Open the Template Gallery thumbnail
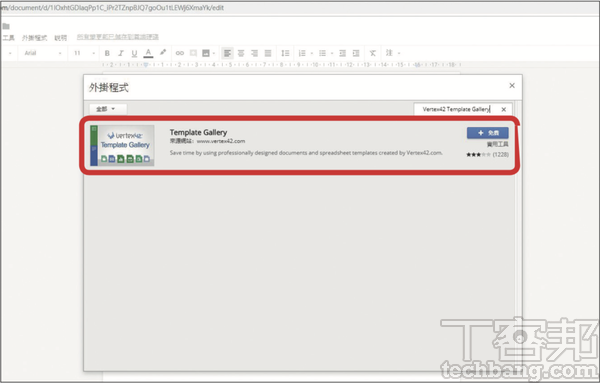 122,145
